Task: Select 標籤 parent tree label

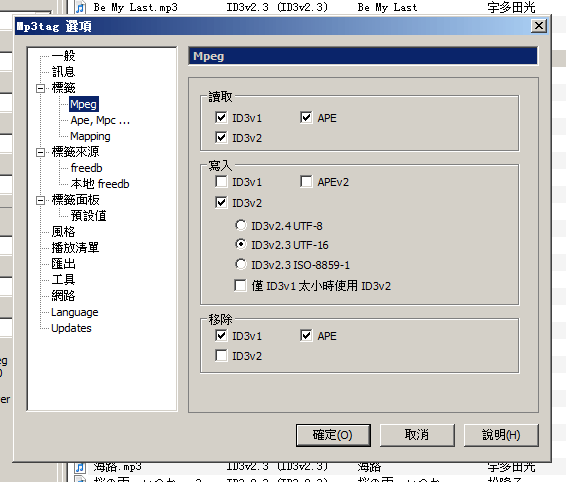Action: coord(64,88)
